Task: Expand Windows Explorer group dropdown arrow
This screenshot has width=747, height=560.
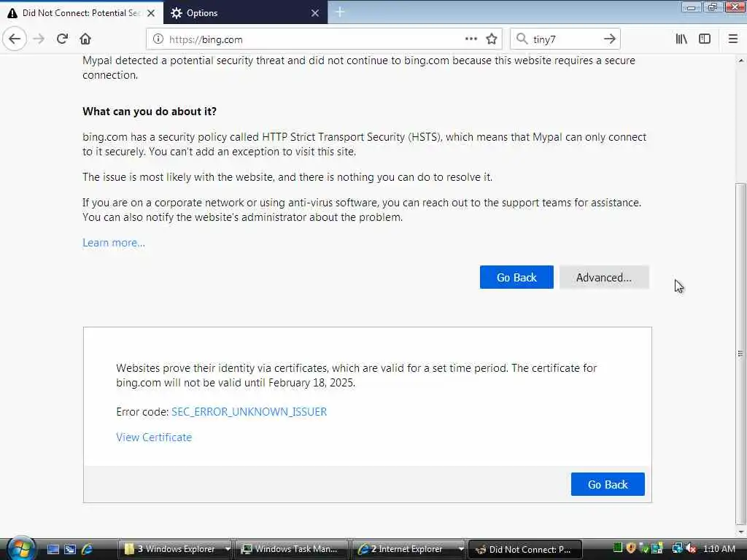Action: coord(228,549)
